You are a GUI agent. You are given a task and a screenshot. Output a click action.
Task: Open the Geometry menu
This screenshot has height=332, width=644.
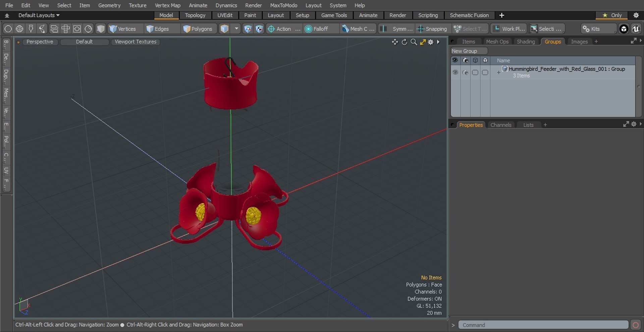tap(109, 5)
